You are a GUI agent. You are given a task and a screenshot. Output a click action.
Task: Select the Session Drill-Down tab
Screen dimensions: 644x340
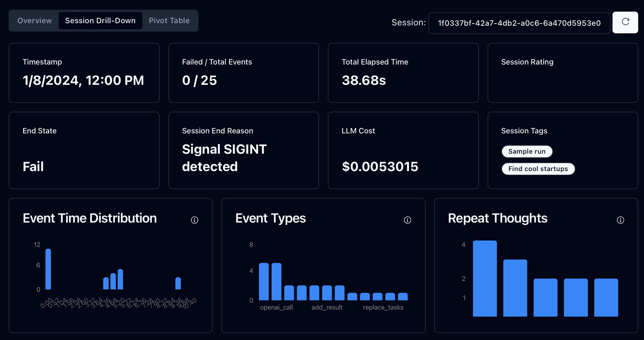click(x=100, y=21)
